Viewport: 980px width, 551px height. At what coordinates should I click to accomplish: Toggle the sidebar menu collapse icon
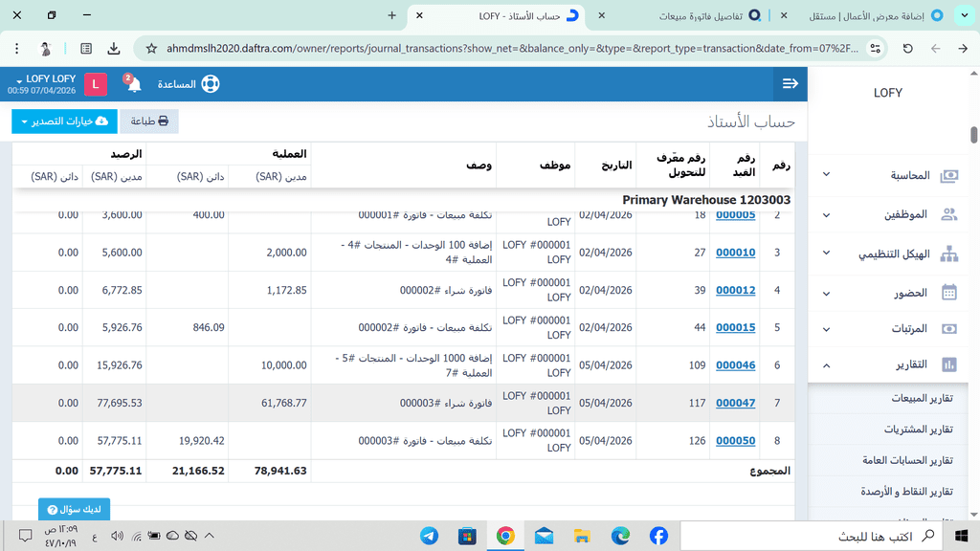point(790,84)
